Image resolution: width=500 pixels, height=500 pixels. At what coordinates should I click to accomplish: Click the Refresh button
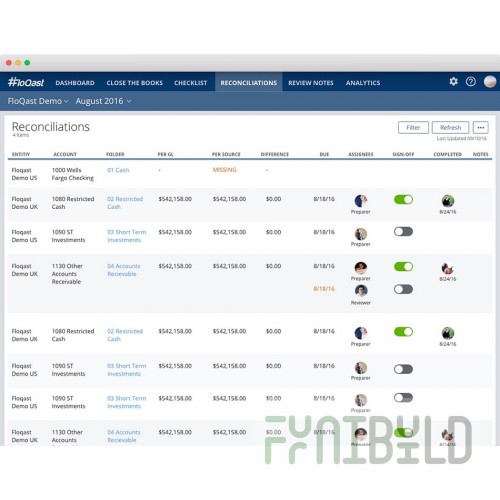tap(450, 127)
